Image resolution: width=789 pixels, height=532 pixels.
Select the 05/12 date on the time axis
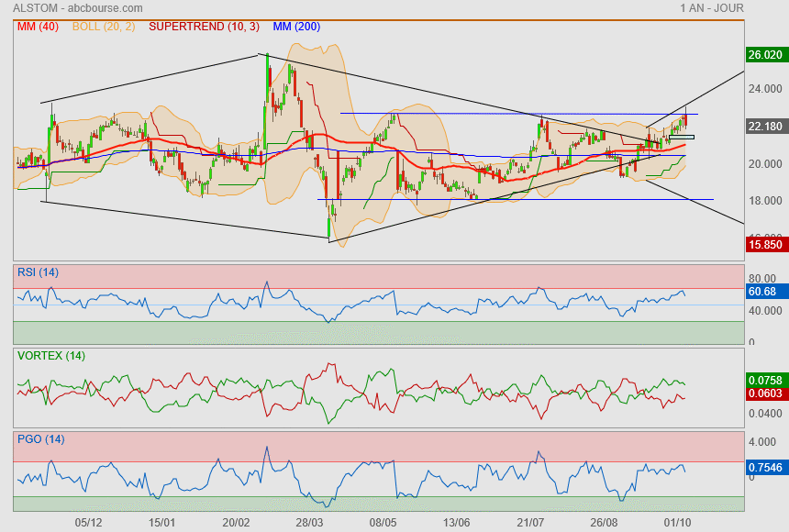[x=88, y=521]
